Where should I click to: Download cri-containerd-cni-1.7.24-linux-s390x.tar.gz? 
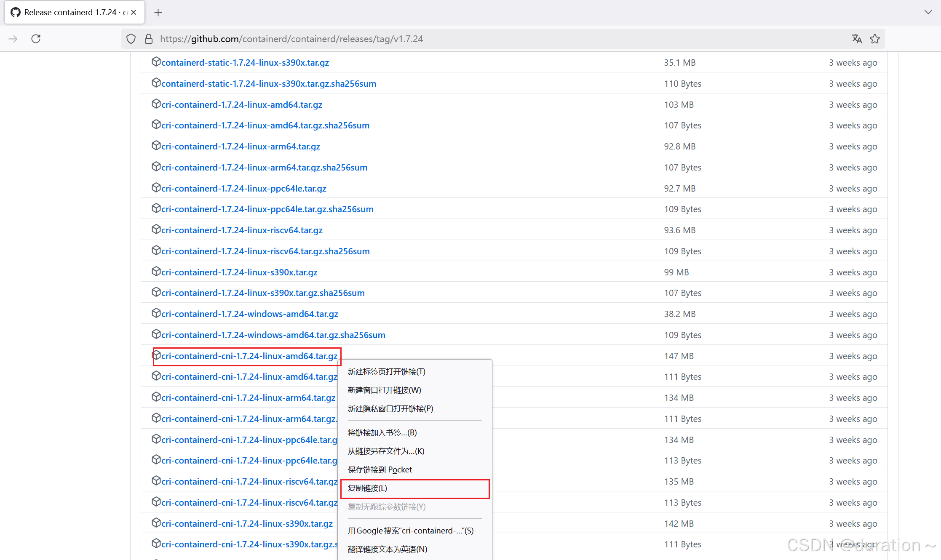(x=247, y=523)
